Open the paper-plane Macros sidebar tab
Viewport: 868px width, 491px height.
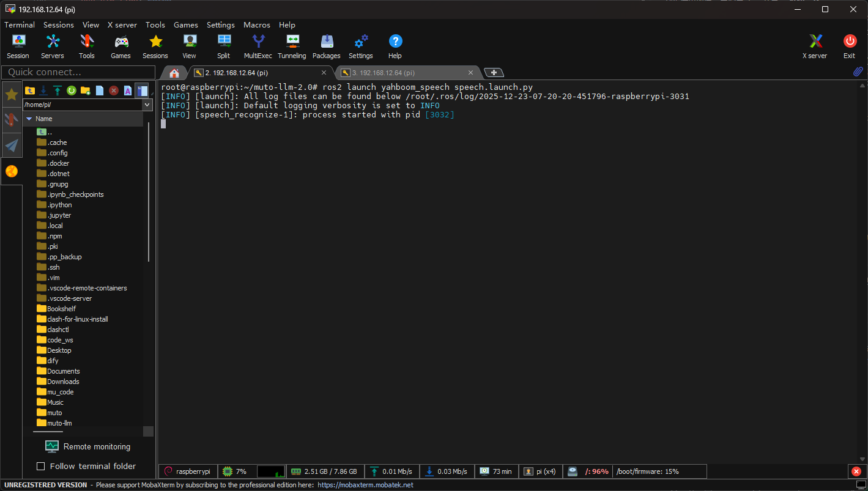tap(12, 145)
